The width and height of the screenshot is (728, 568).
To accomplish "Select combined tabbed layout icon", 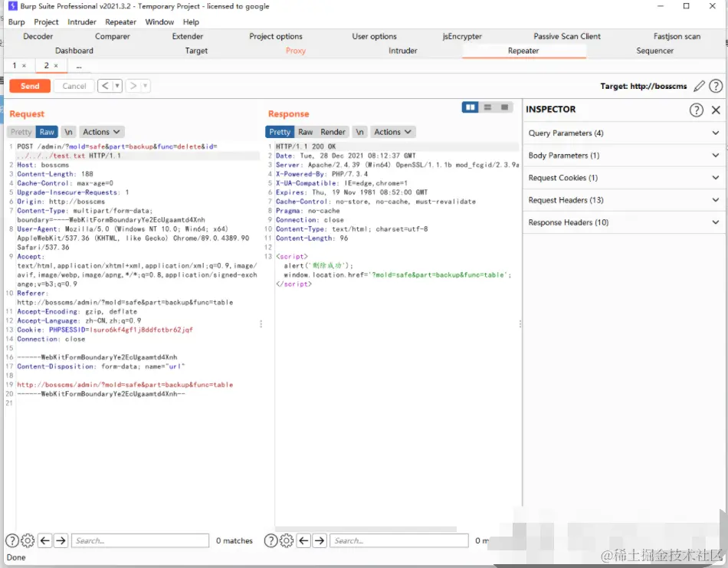I will (x=505, y=107).
